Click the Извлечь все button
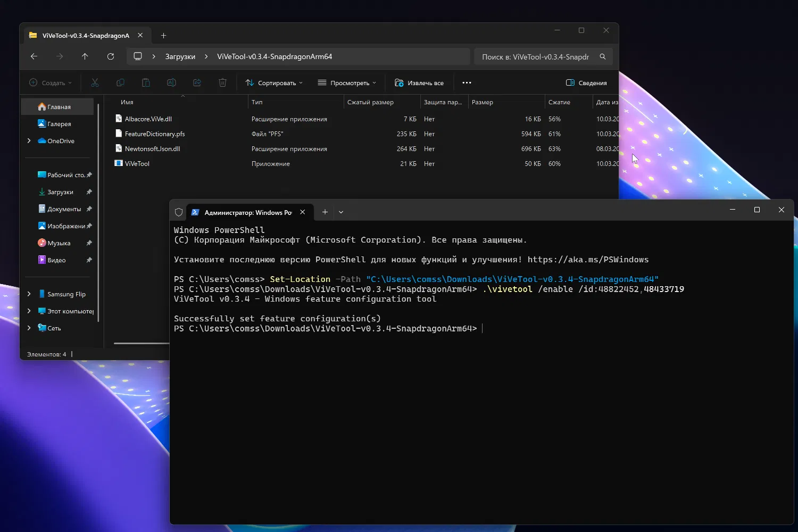The width and height of the screenshot is (798, 532). 419,82
